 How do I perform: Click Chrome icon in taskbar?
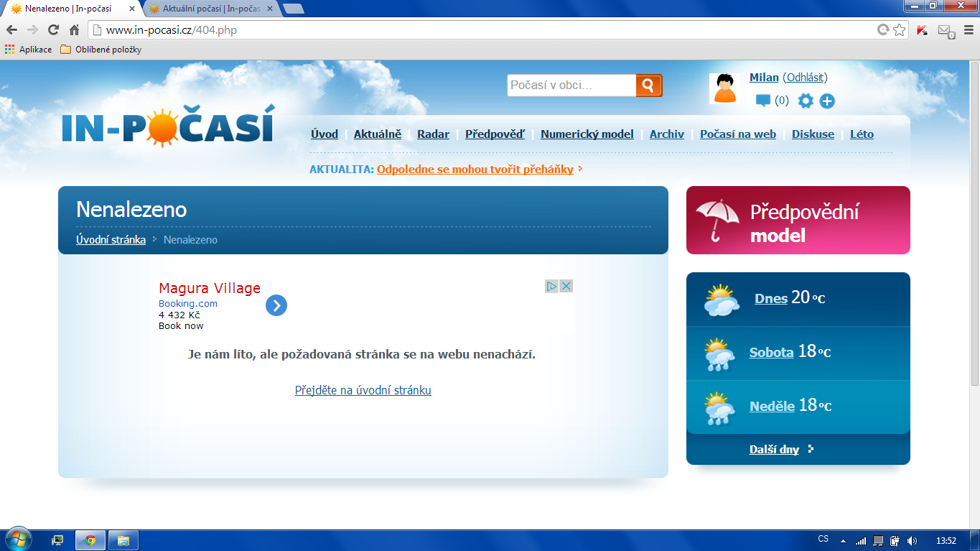90,540
